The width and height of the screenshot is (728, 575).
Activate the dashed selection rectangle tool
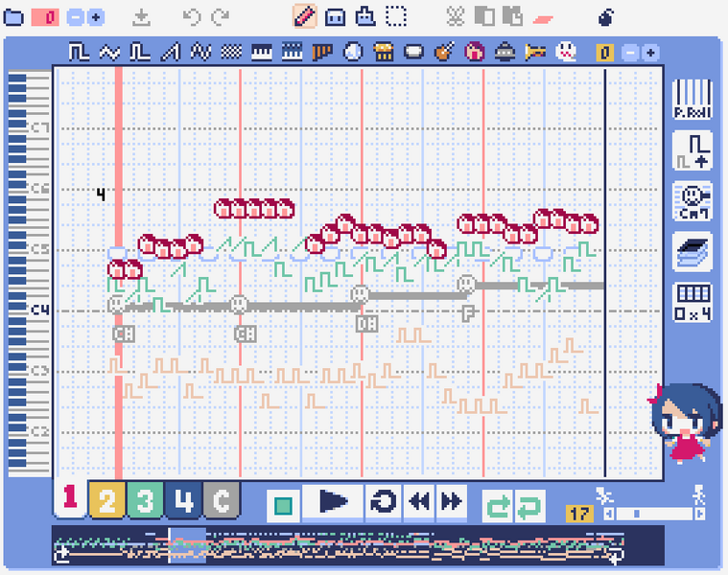(395, 16)
